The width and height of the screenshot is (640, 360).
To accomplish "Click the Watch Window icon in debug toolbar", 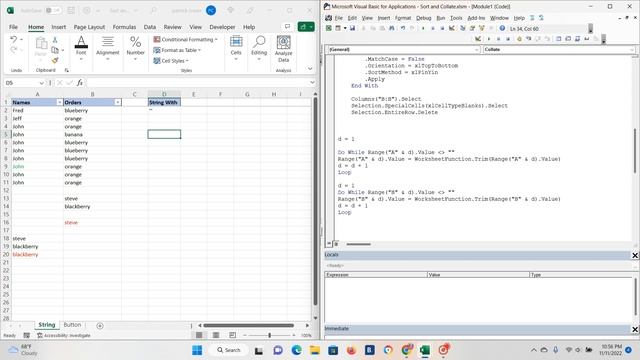I will (578, 39).
